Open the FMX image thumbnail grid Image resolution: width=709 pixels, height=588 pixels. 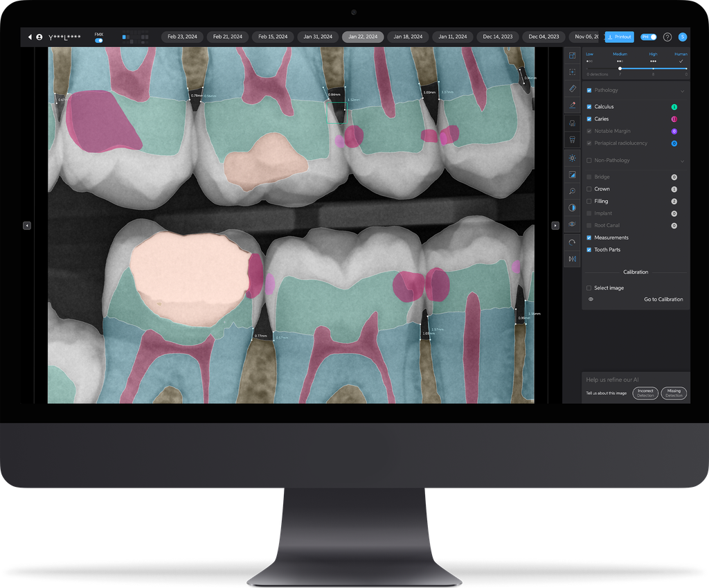pos(135,37)
